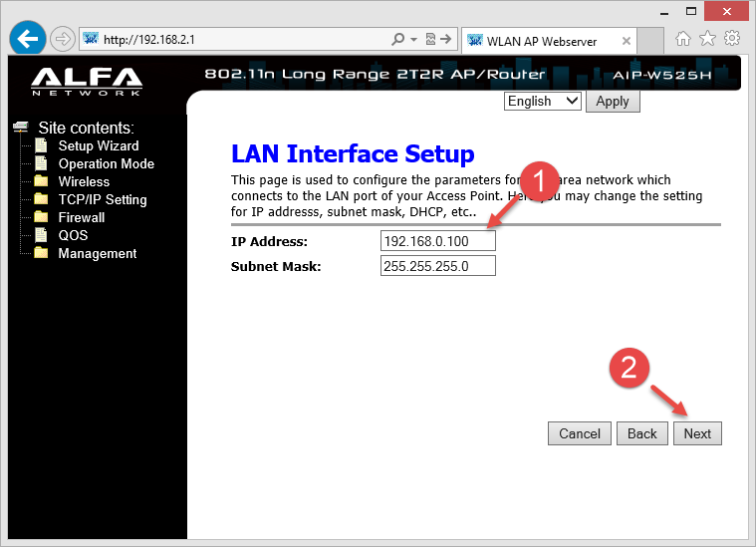
Task: Click the IP Address input field
Action: [438, 241]
